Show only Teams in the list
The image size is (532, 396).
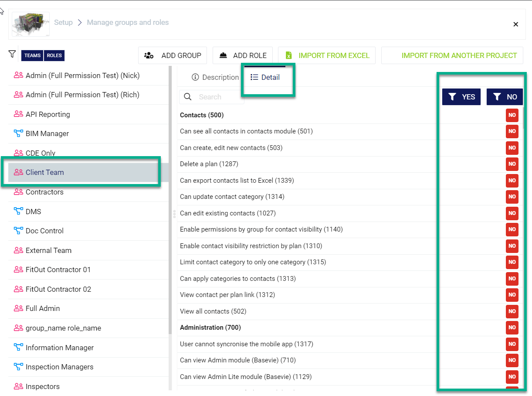click(32, 55)
